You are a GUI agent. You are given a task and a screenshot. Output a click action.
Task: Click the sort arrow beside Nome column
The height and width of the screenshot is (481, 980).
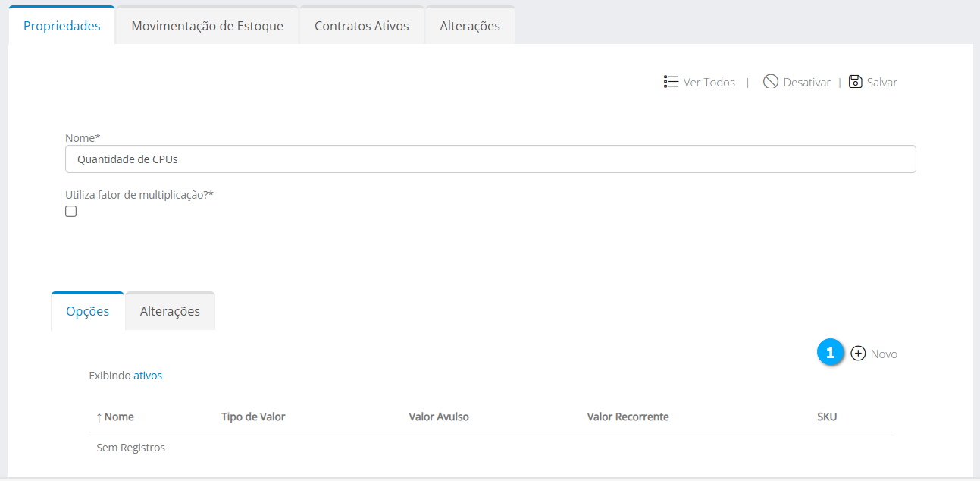pyautogui.click(x=99, y=417)
